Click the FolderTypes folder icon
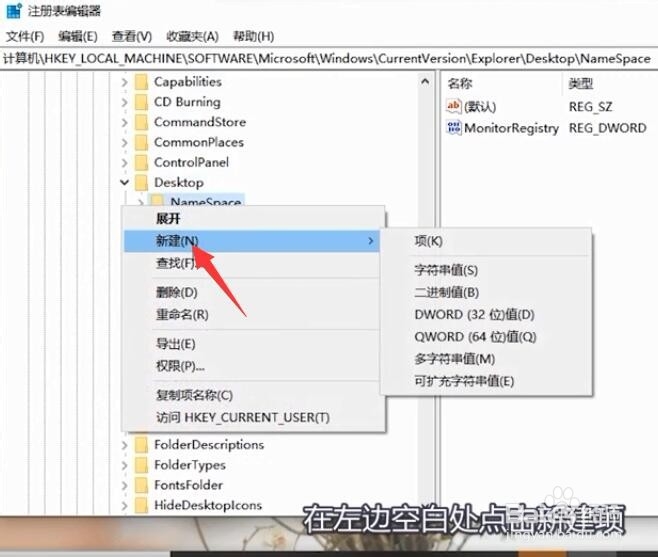Image resolution: width=658 pixels, height=557 pixels. point(141,465)
